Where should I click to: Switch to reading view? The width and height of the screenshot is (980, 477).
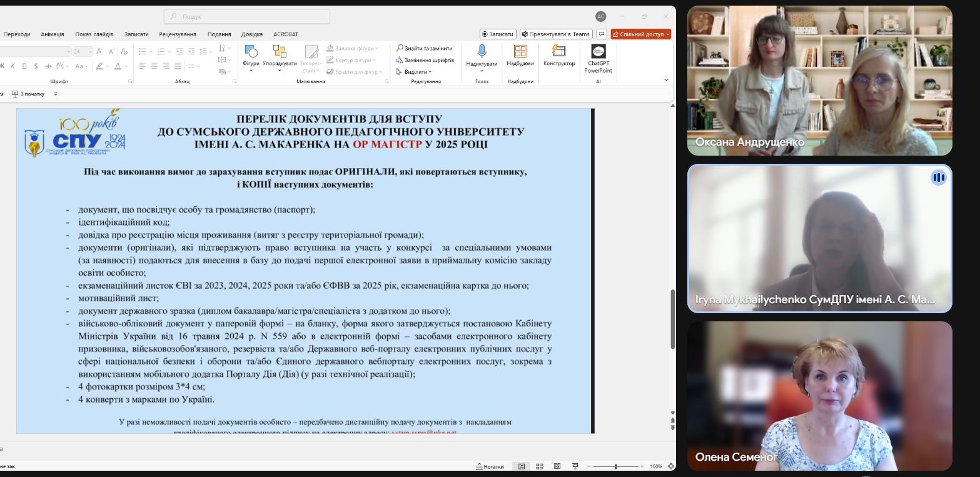click(557, 466)
